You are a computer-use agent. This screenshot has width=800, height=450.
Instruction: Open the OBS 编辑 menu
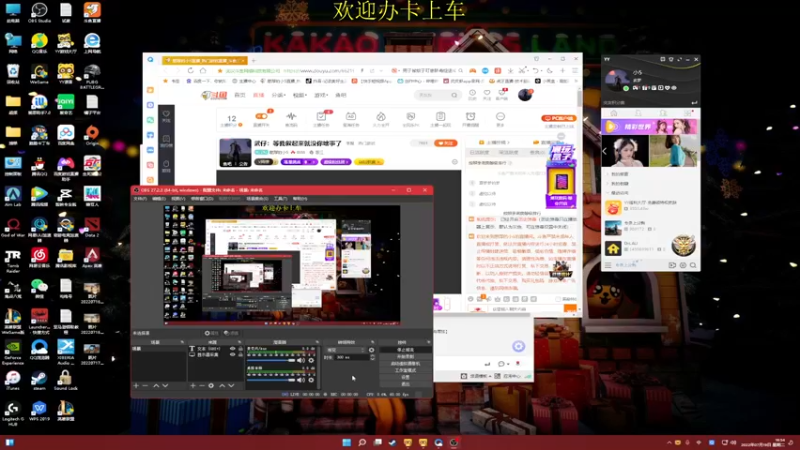point(159,198)
